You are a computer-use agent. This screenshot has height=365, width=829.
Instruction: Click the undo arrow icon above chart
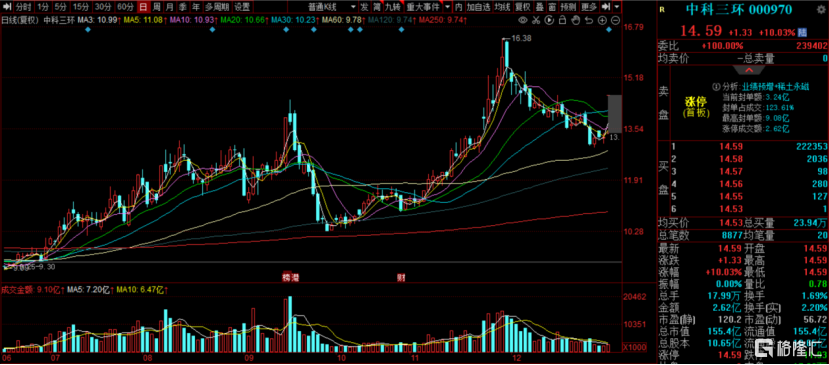click(x=589, y=20)
